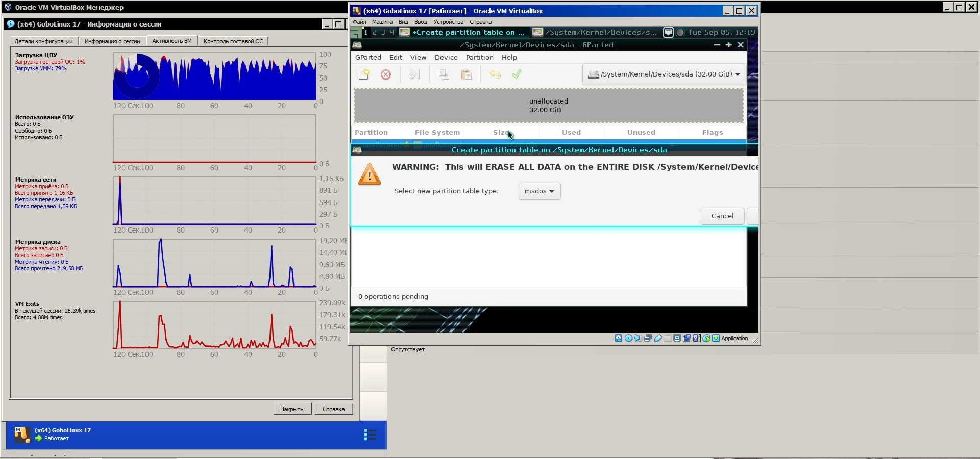Image resolution: width=980 pixels, height=459 pixels.
Task: Click the Закрыть button in session info window
Action: click(292, 409)
